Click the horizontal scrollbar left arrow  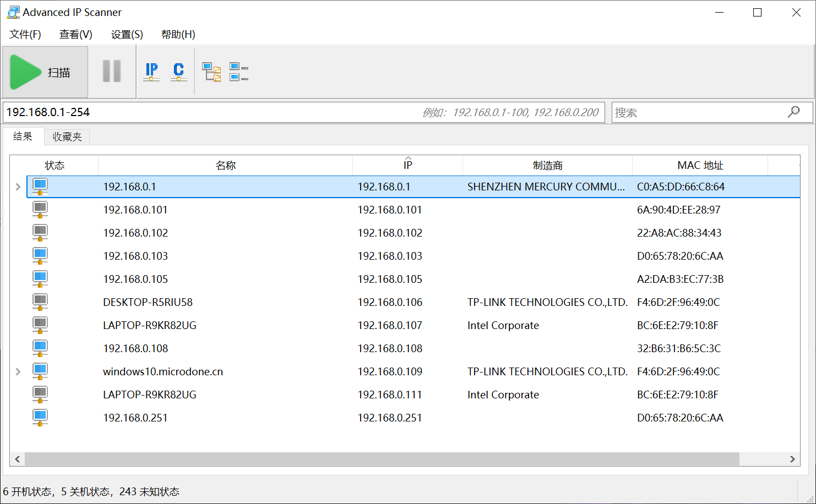coord(18,459)
